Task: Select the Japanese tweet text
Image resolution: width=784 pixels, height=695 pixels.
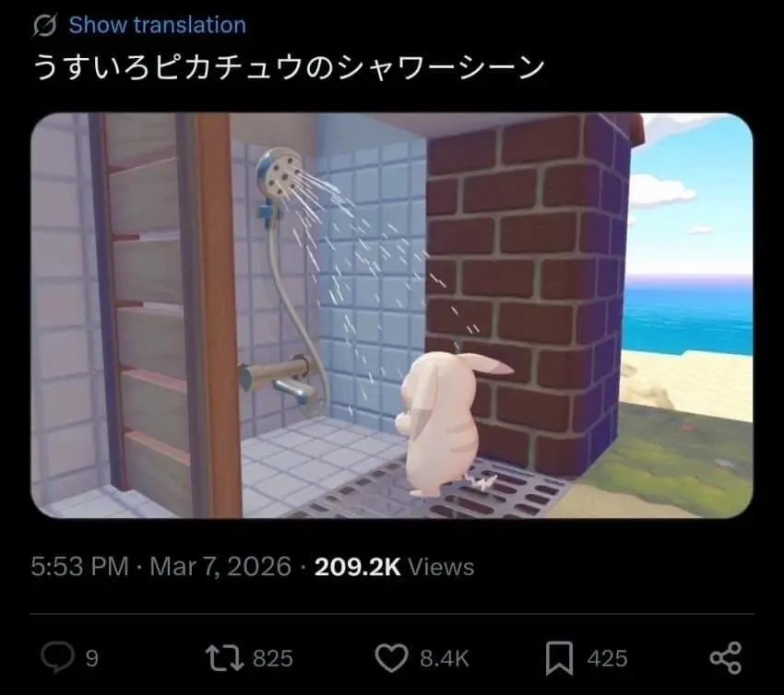Action: pyautogui.click(x=289, y=68)
